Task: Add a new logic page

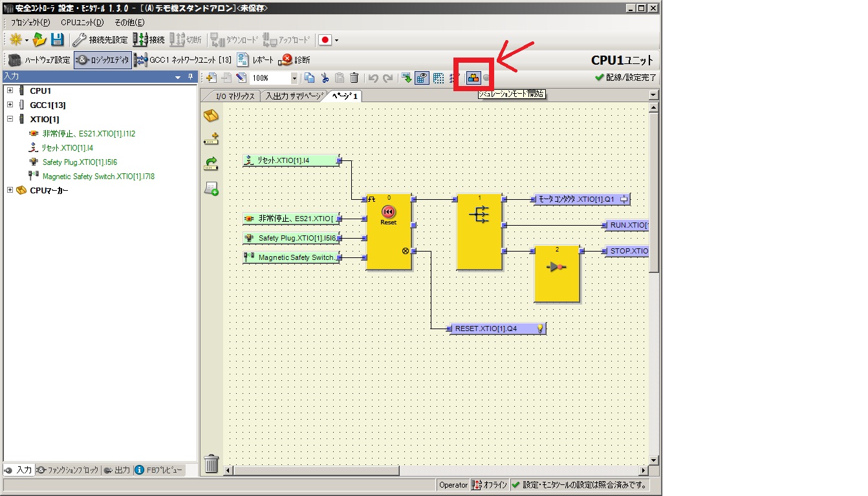Action: (210, 78)
